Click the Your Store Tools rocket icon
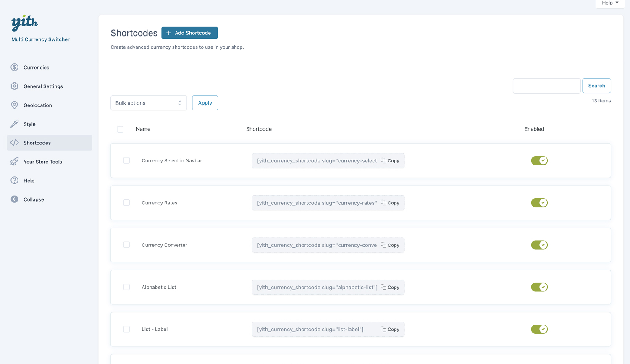630x364 pixels. click(x=15, y=162)
